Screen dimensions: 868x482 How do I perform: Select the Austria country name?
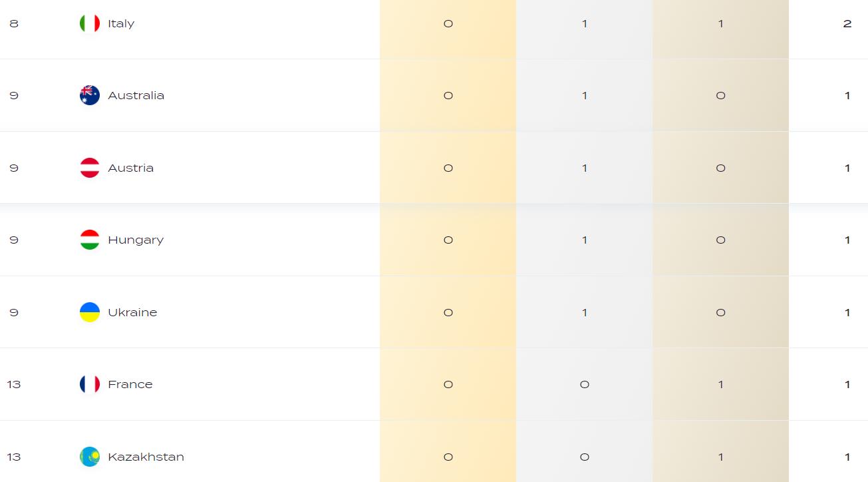click(x=130, y=168)
